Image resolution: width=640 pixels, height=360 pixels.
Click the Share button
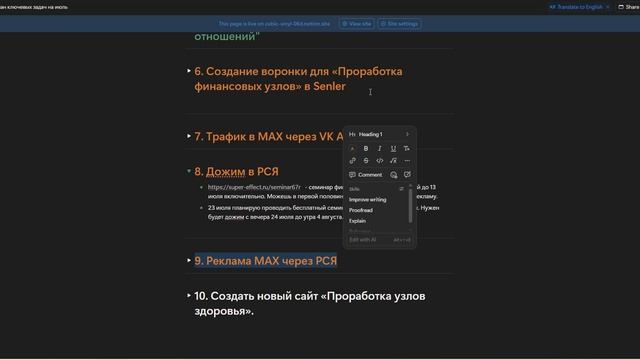point(629,7)
